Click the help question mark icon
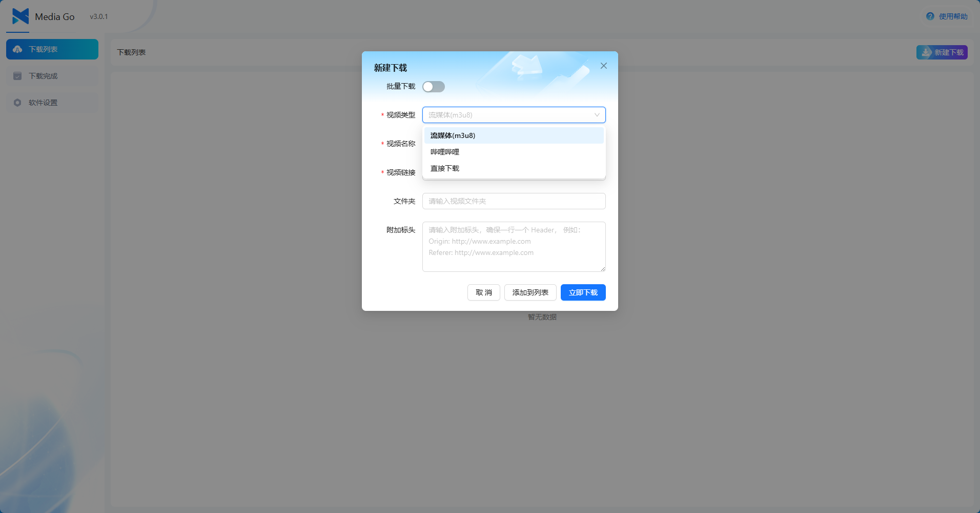 930,16
